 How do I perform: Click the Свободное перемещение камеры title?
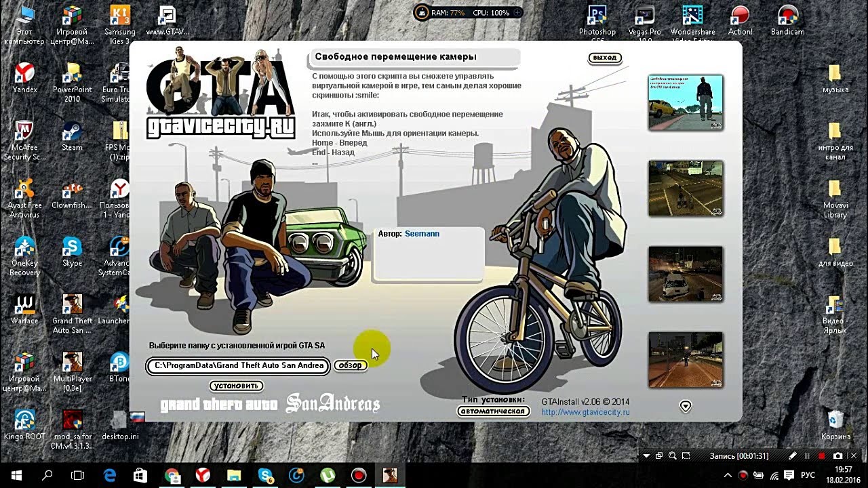[395, 57]
